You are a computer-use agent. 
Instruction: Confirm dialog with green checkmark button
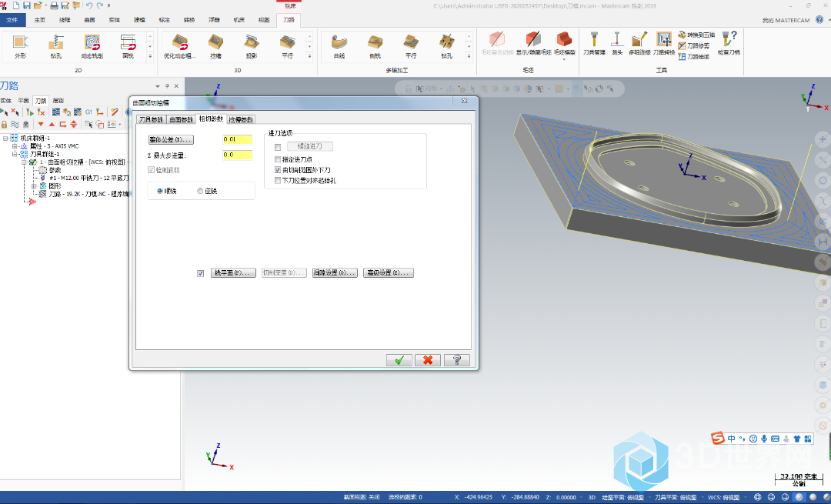click(x=399, y=360)
